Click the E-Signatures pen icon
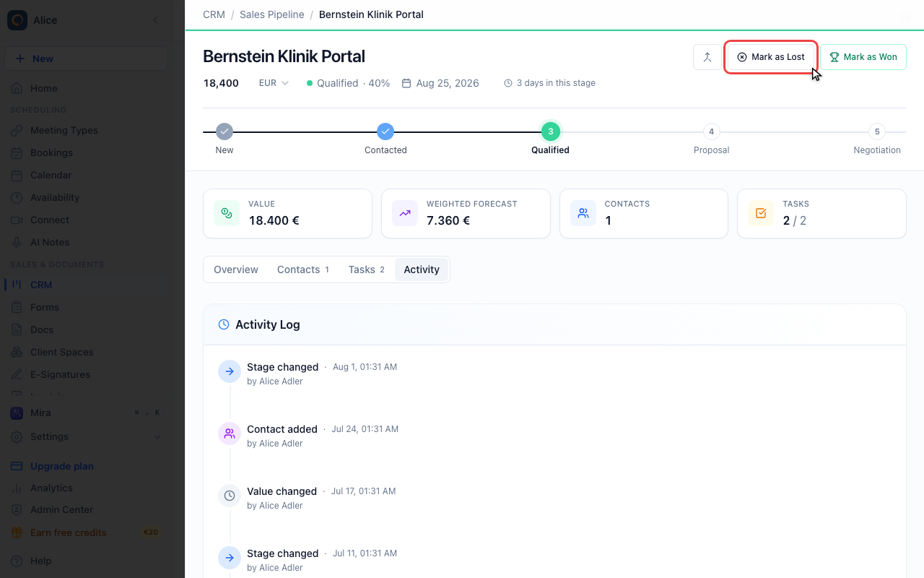This screenshot has width=924, height=578. click(x=17, y=374)
